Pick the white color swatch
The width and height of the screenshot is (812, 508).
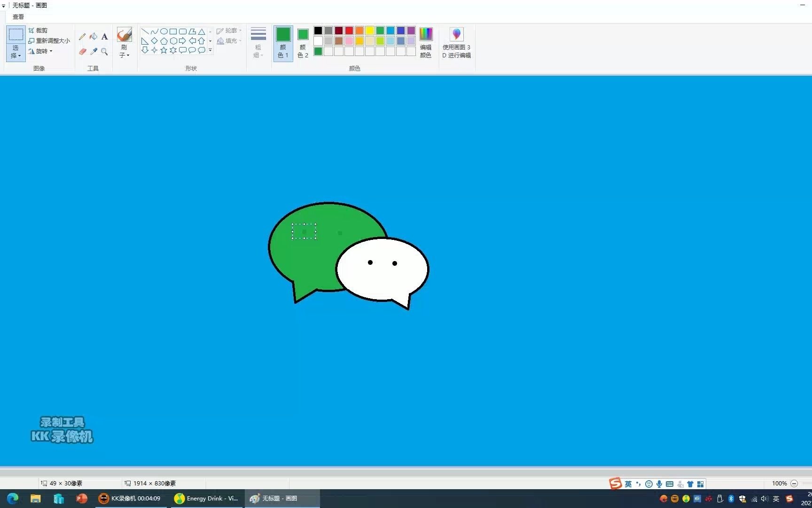click(318, 41)
